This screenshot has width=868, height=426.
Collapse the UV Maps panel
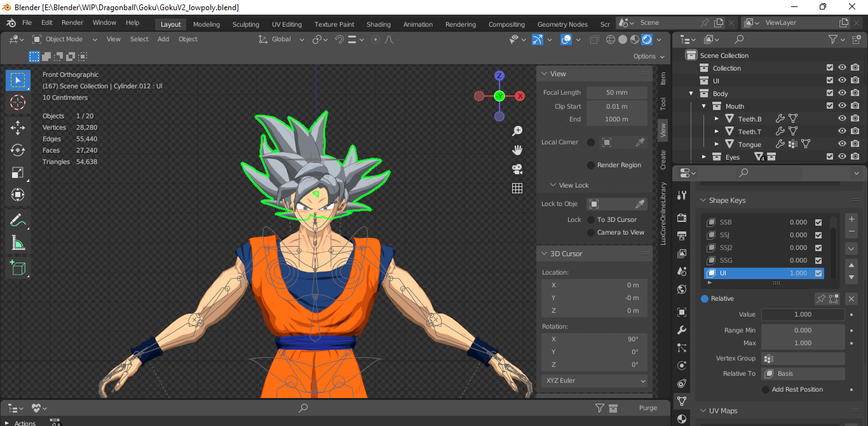click(x=703, y=411)
